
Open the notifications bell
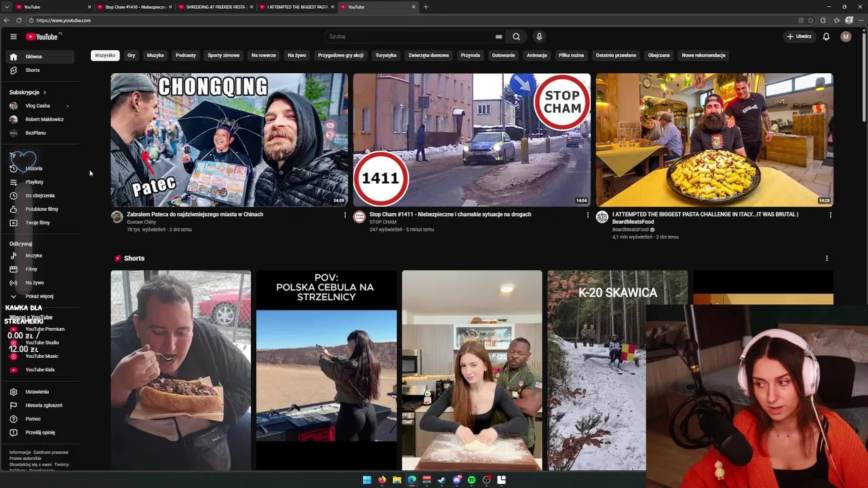826,37
